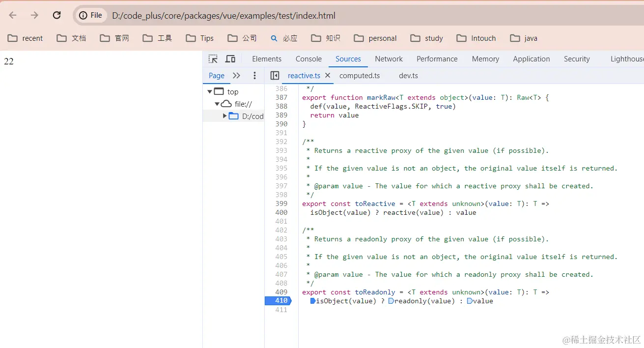The height and width of the screenshot is (348, 644).
Task: Select the inspect element picker icon
Action: (213, 59)
